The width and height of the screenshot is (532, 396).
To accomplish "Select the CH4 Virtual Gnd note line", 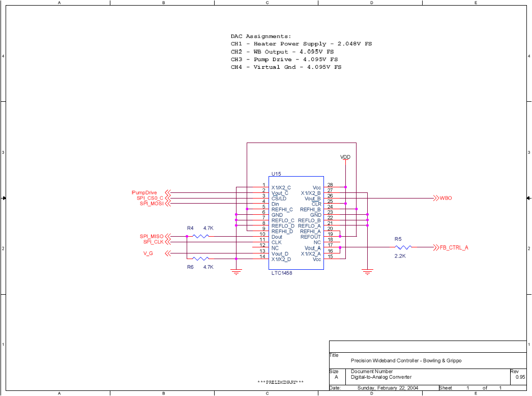I will 286,67.
